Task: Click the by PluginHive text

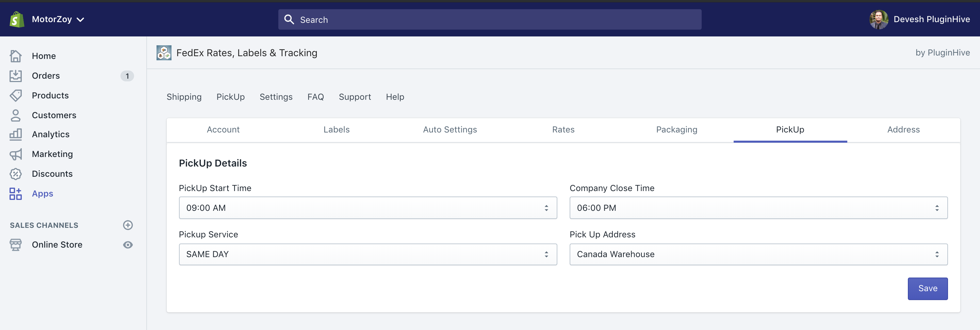Action: pyautogui.click(x=942, y=52)
